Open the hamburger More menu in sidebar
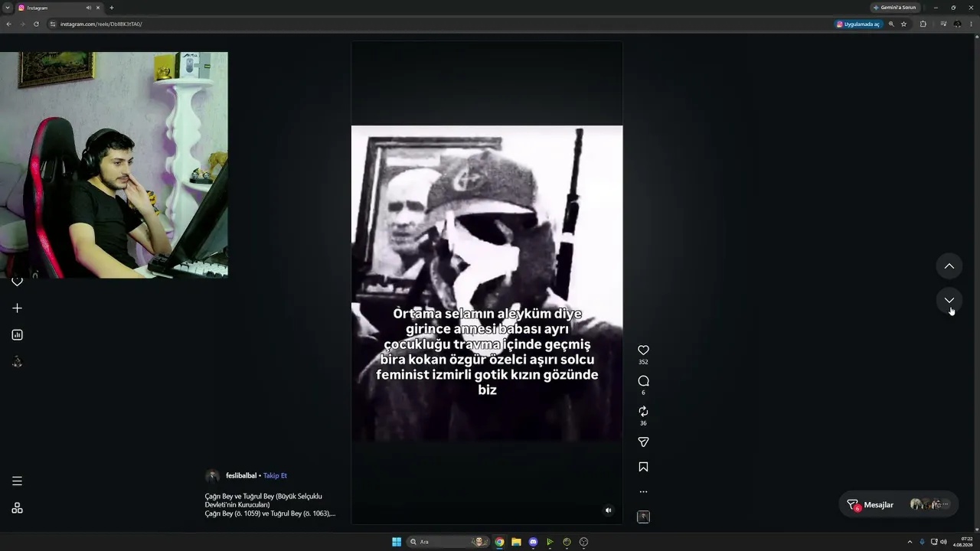 pos(17,481)
